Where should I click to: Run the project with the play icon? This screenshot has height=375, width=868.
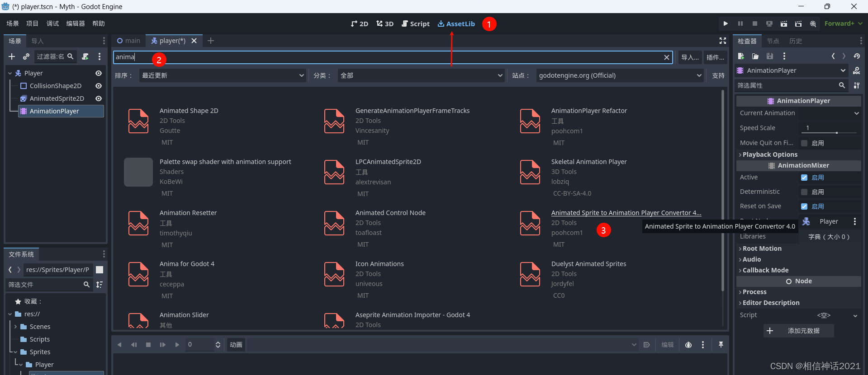pos(726,23)
